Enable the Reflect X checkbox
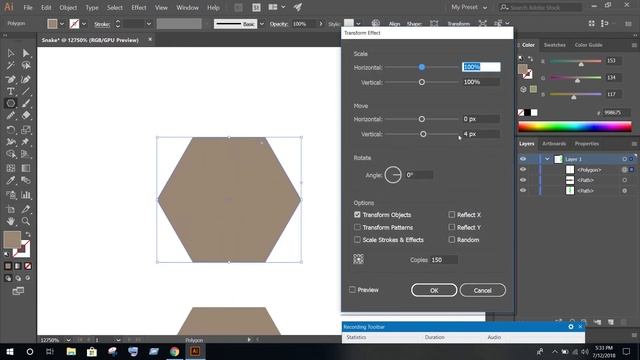This screenshot has width=640, height=360. 451,215
